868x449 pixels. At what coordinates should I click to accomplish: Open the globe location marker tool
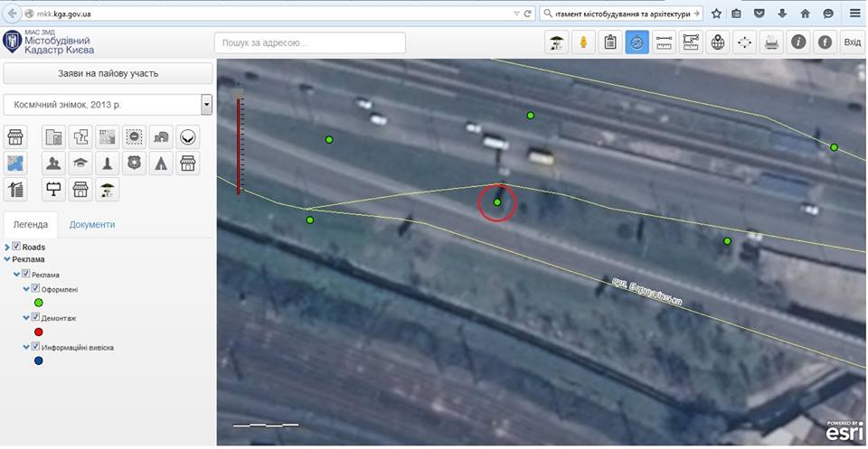pos(718,42)
